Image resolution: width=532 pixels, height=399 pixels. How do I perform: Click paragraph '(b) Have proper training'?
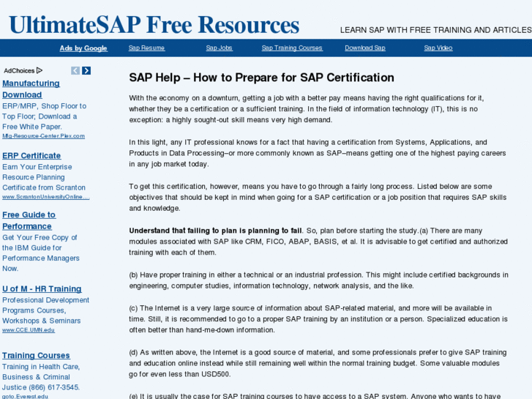tap(318, 280)
